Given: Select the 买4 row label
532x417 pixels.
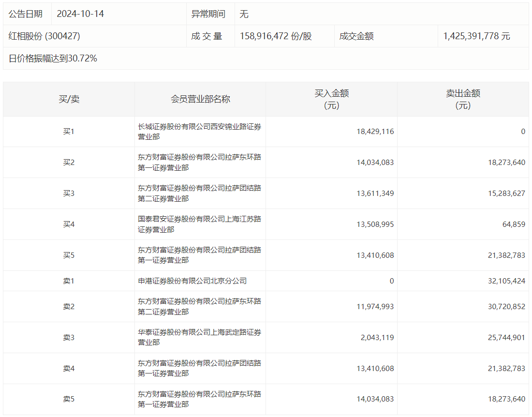Looking at the screenshot, I should click(69, 224).
